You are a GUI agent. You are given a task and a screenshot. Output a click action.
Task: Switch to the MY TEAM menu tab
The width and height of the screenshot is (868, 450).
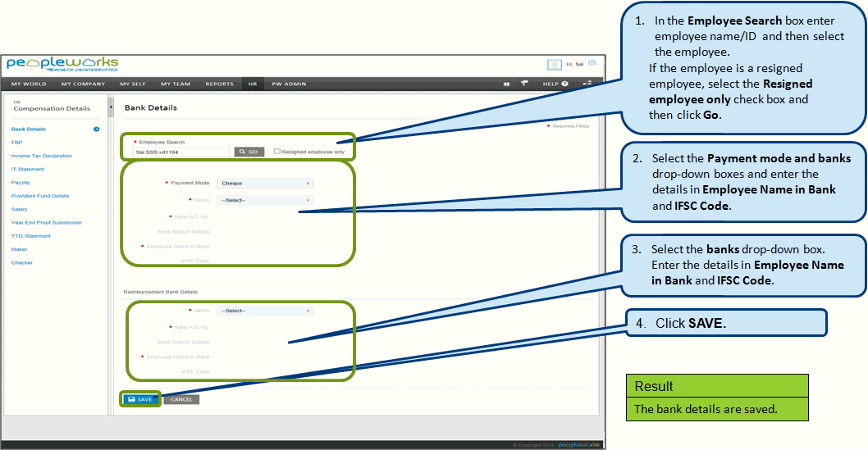175,84
